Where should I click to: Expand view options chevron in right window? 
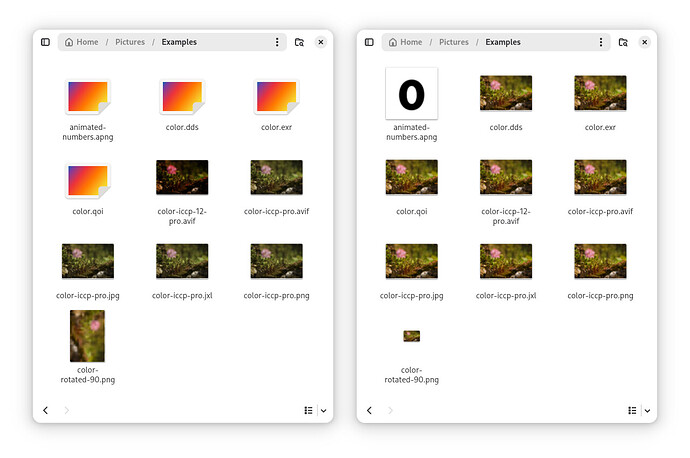pos(647,410)
